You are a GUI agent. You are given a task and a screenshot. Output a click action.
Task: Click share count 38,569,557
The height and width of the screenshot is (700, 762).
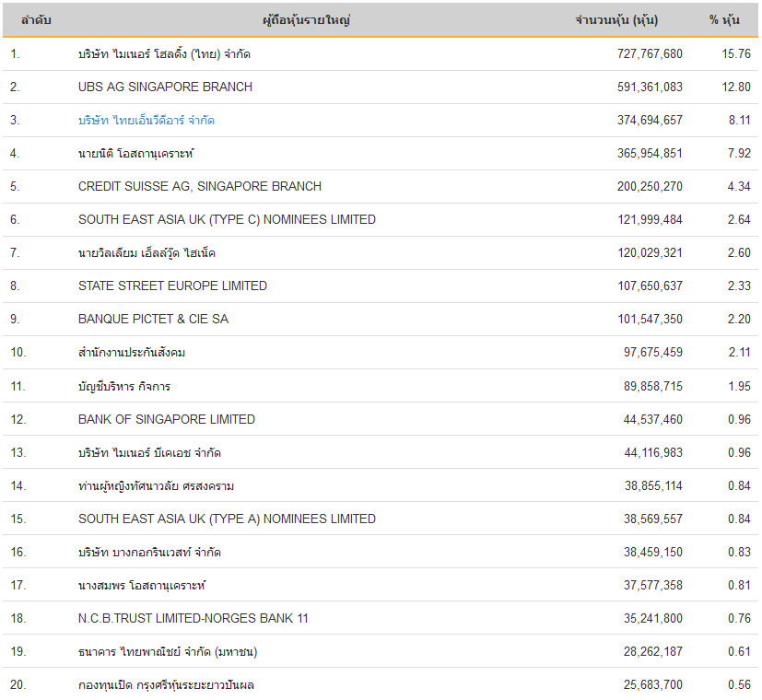(x=653, y=519)
